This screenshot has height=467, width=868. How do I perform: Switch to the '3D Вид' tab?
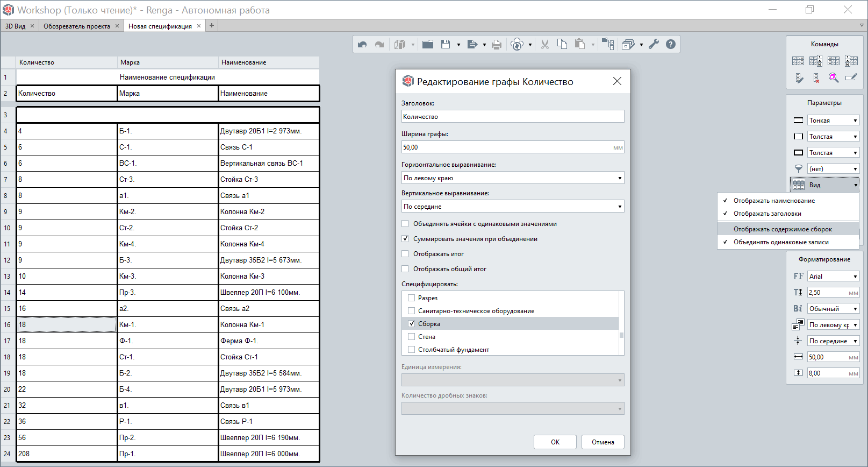tap(15, 26)
